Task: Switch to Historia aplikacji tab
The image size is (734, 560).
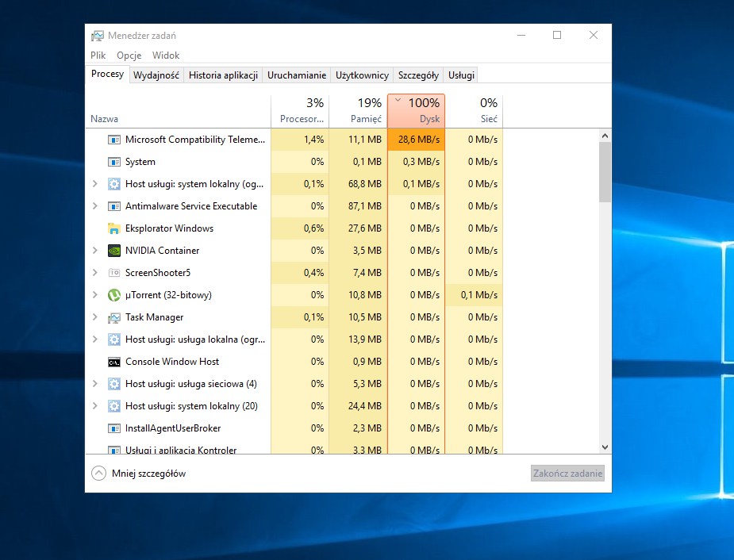Action: pos(223,75)
